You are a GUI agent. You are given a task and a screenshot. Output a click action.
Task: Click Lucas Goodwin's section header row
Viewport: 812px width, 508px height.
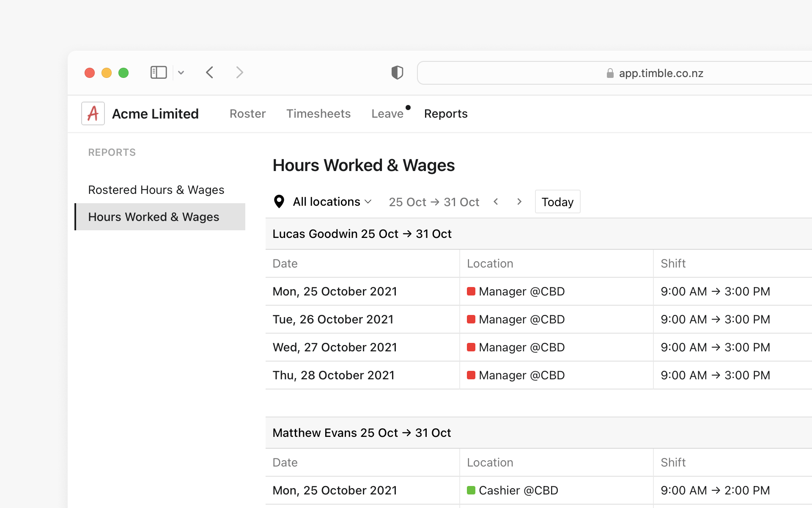pyautogui.click(x=362, y=233)
